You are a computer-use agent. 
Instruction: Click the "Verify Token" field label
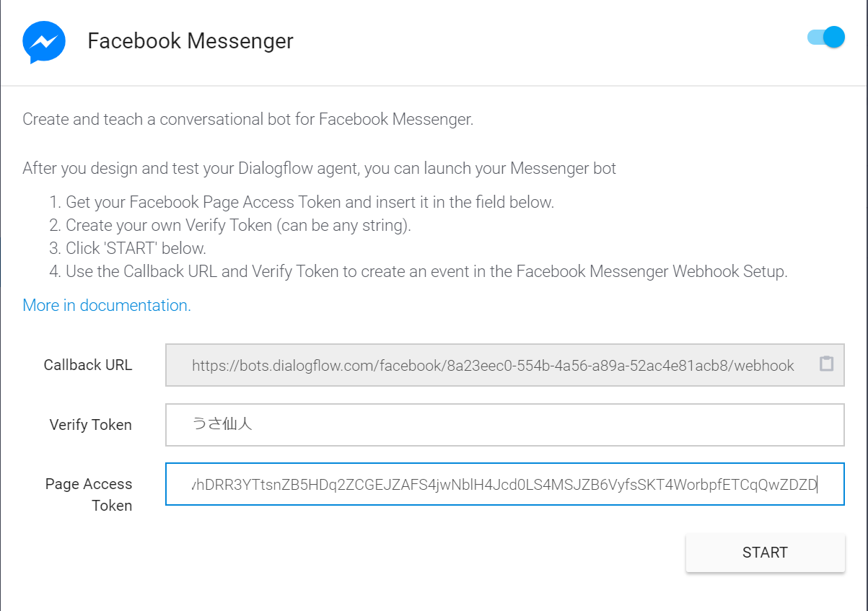click(91, 425)
